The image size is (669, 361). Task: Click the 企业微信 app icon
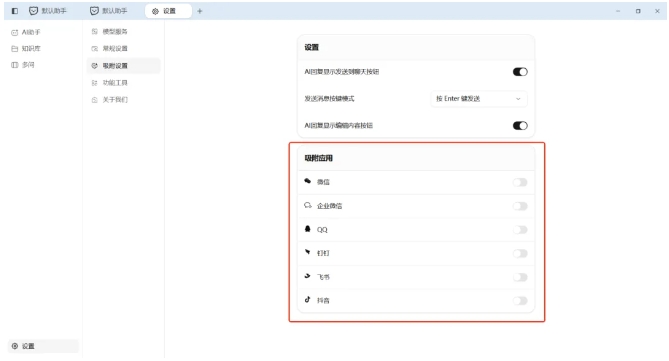308,205
